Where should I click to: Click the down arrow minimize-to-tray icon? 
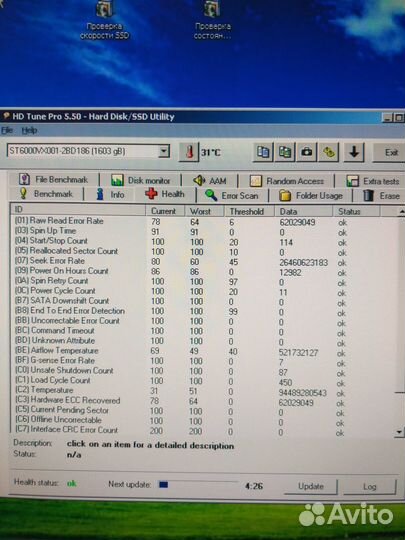[x=354, y=152]
